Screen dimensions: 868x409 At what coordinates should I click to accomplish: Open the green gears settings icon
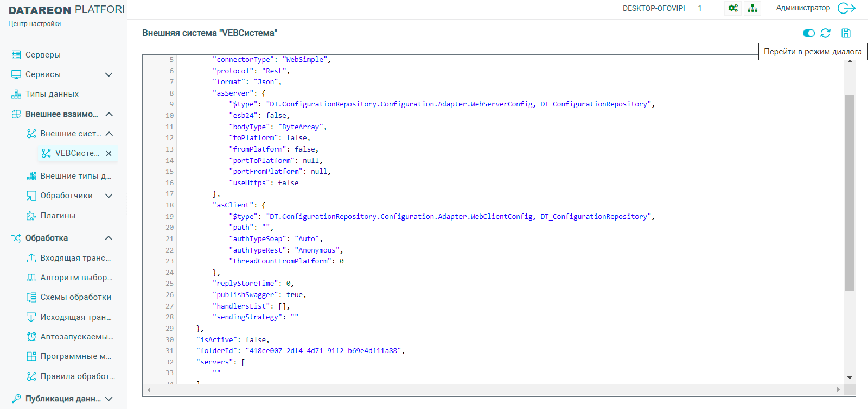(x=733, y=8)
